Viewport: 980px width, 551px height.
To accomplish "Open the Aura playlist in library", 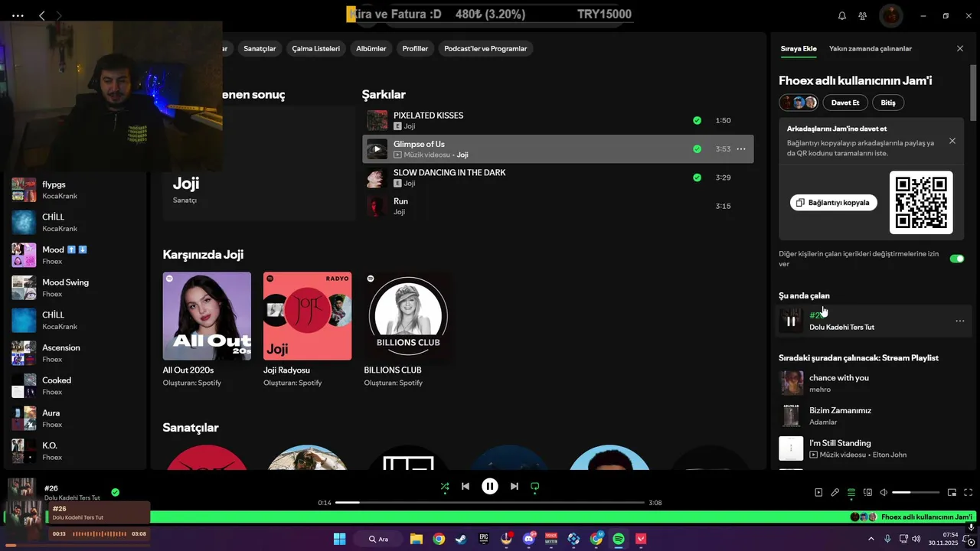I will (75, 419).
